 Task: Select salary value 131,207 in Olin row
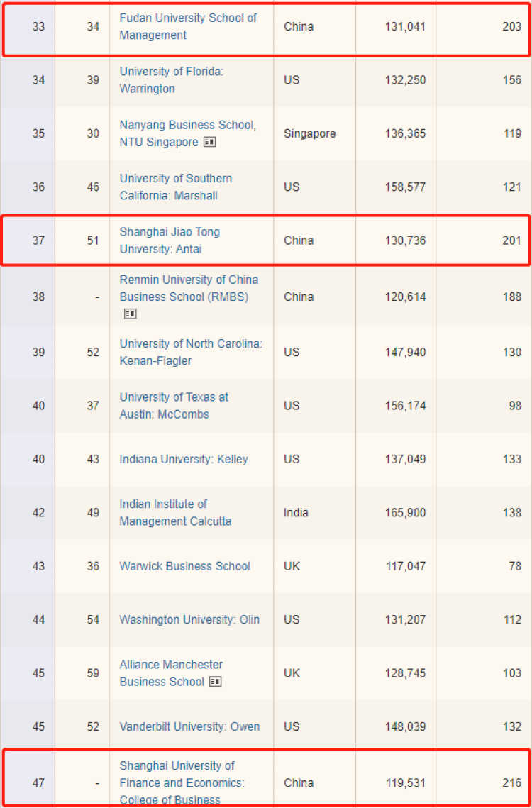click(x=405, y=619)
